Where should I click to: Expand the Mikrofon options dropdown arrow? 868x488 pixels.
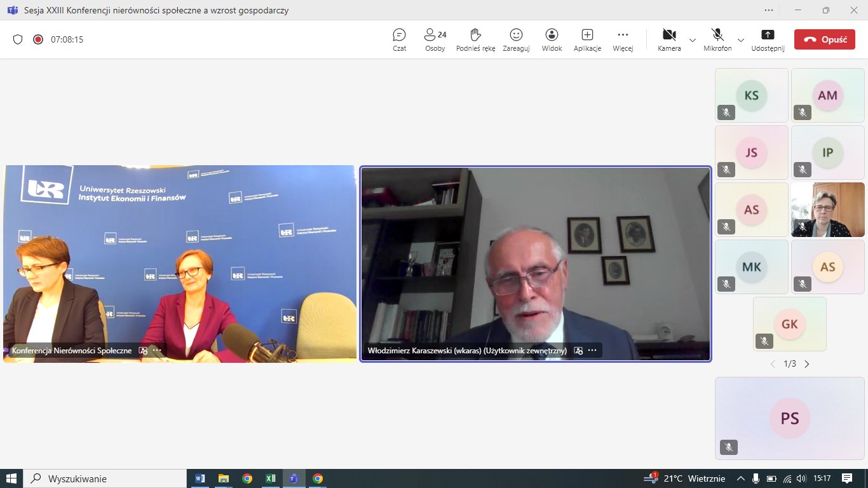tap(741, 39)
